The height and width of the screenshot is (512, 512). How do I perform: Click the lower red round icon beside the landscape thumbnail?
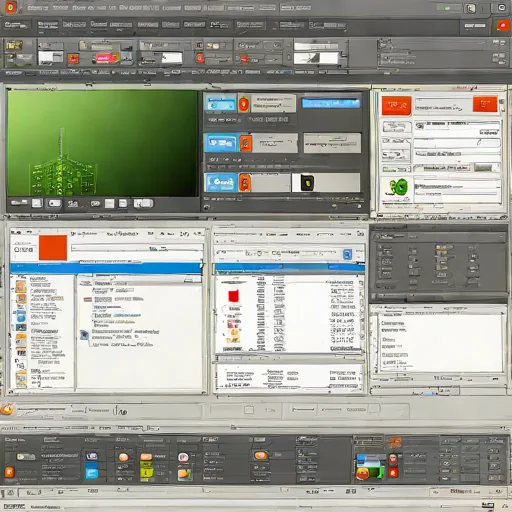[x=393, y=473]
